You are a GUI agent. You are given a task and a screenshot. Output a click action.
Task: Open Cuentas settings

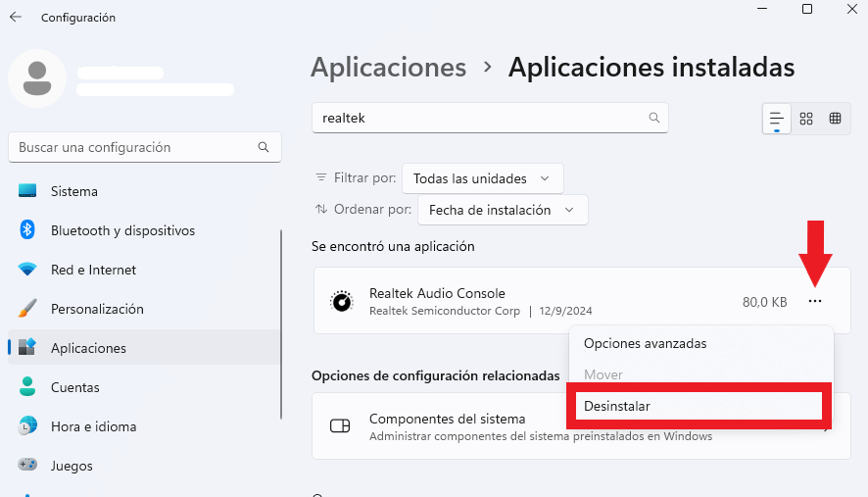point(144,387)
